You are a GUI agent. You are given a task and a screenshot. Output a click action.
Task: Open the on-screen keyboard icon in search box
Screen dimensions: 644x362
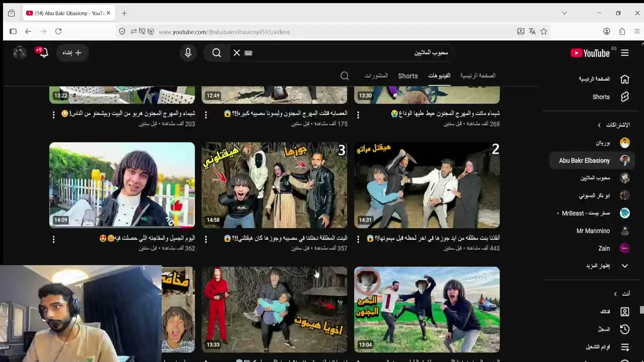248,53
